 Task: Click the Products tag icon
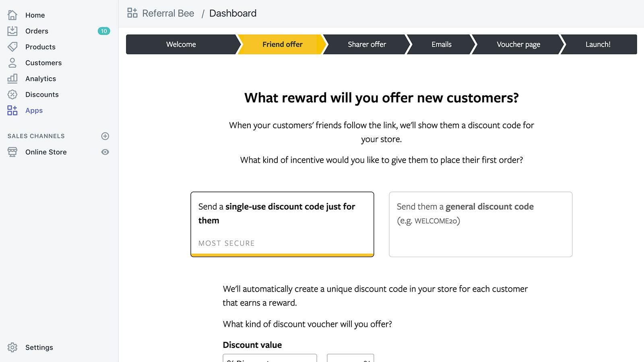[x=12, y=47]
